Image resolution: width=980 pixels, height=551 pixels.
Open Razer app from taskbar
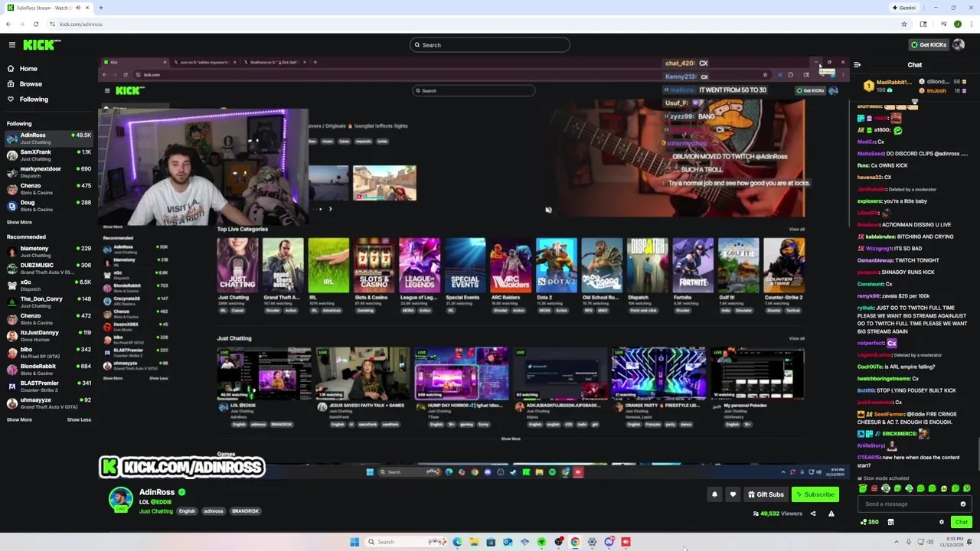541,542
